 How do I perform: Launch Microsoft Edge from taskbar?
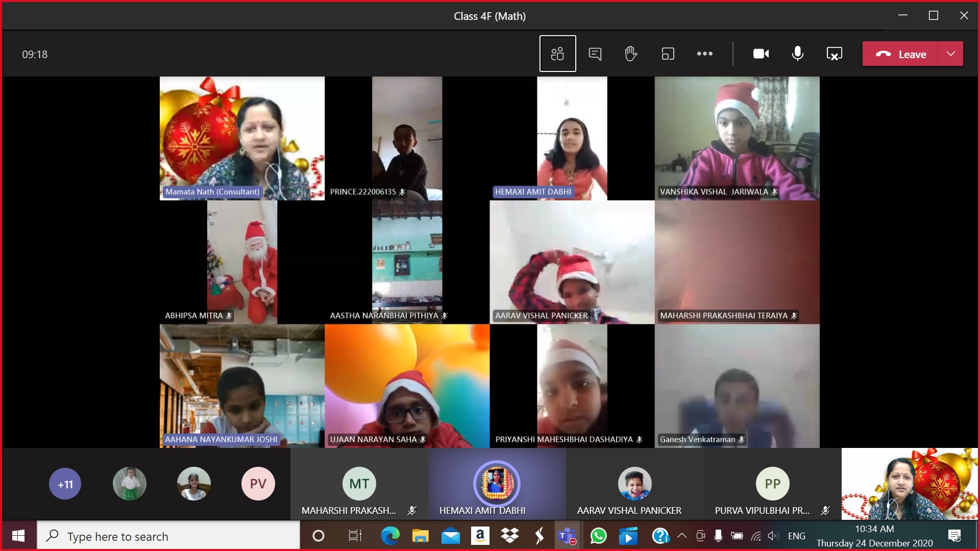pos(390,536)
